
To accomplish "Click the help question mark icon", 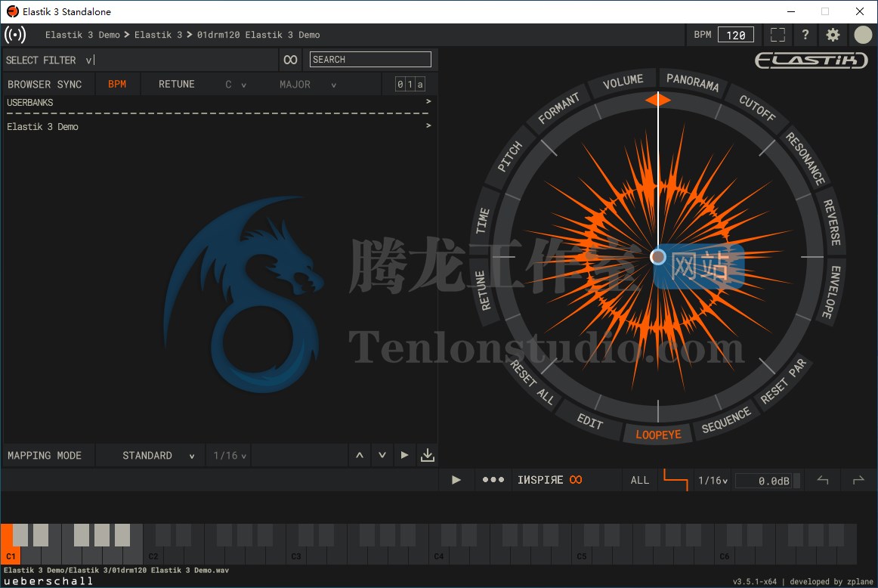I will (805, 34).
